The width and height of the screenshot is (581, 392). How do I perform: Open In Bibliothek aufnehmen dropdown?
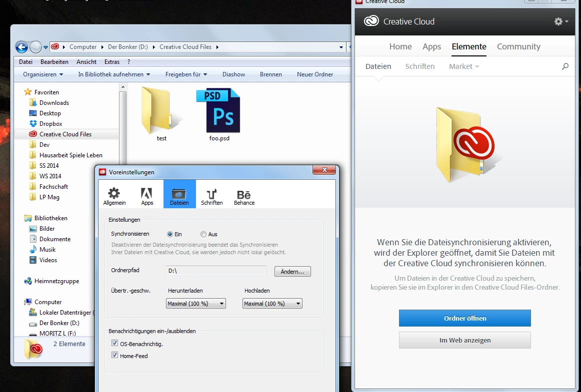click(x=114, y=74)
